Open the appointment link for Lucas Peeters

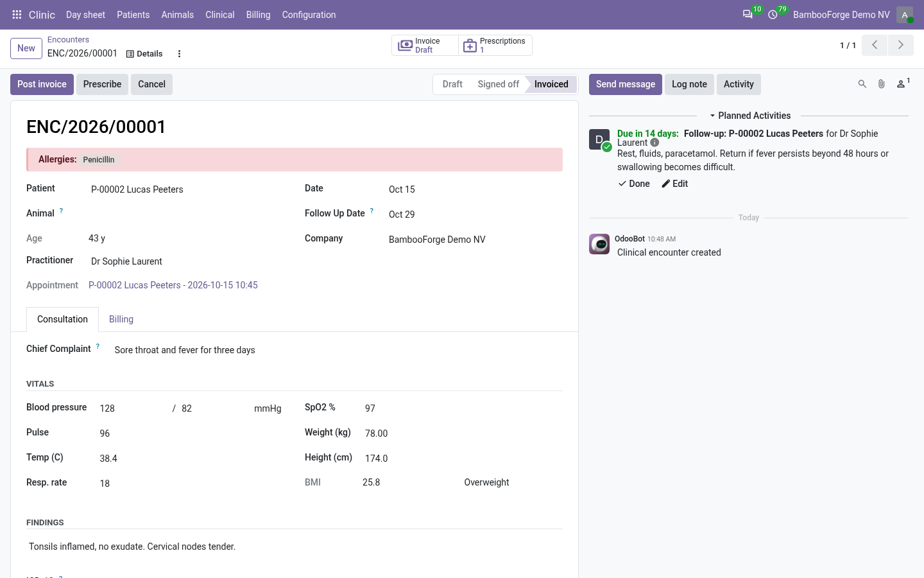(x=173, y=285)
